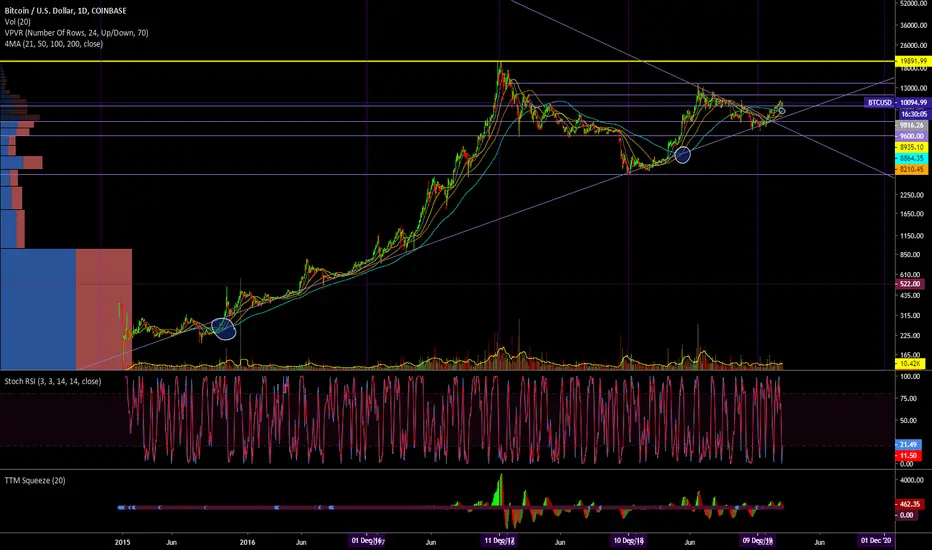
Task: Click the 225.00 price axis tick
Action: (910, 336)
